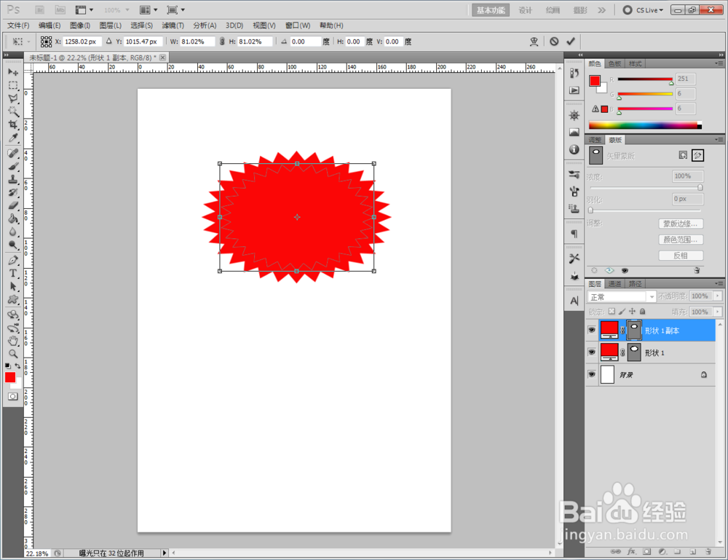Open status bar info arrow menu
The image size is (728, 560).
tap(164, 553)
